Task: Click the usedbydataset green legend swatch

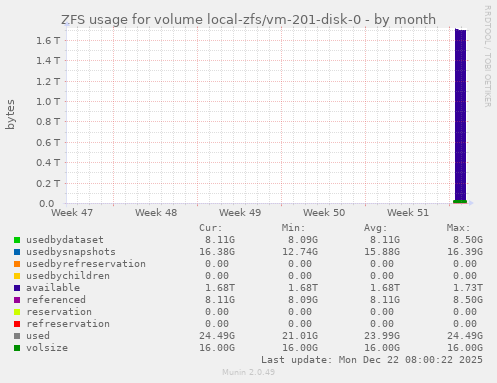Action: [x=17, y=240]
